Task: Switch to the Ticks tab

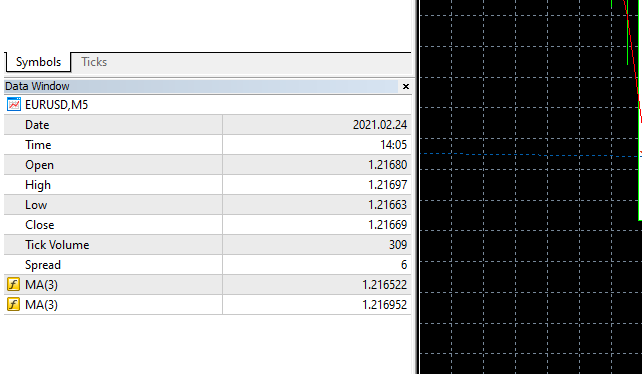Action: pyautogui.click(x=94, y=62)
